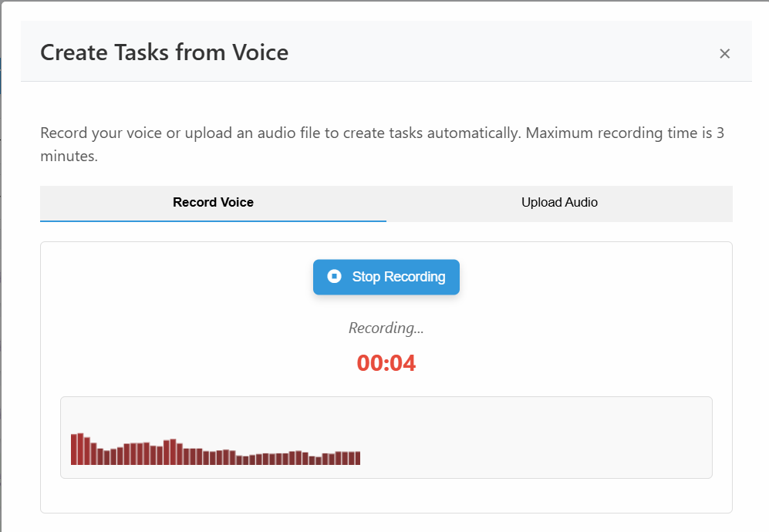
Task: Click the Stop Recording button label
Action: point(398,277)
